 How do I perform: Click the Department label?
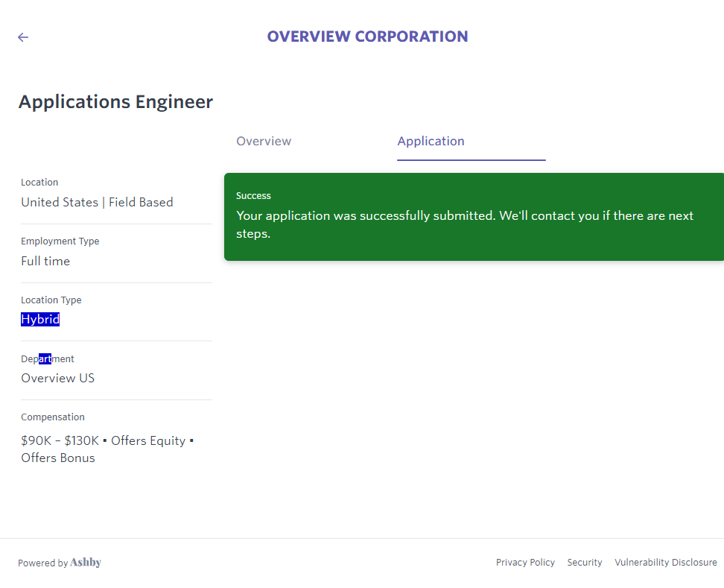pos(48,359)
